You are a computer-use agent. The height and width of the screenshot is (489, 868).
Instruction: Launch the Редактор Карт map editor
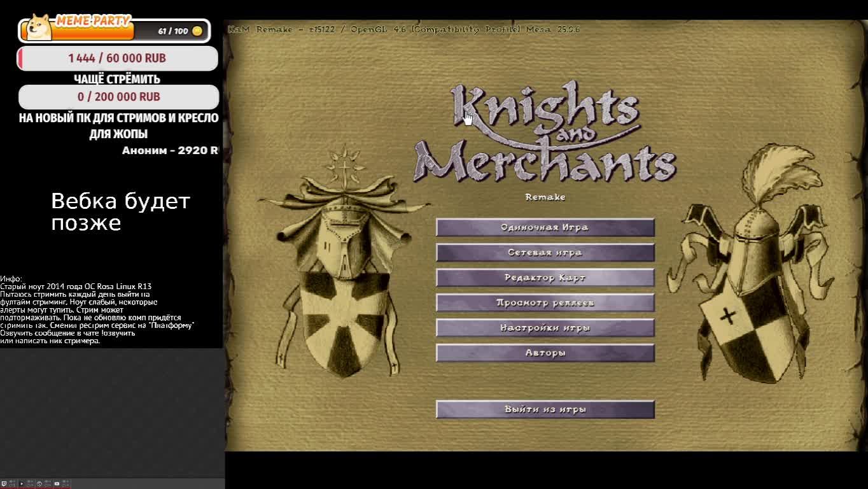pos(545,278)
